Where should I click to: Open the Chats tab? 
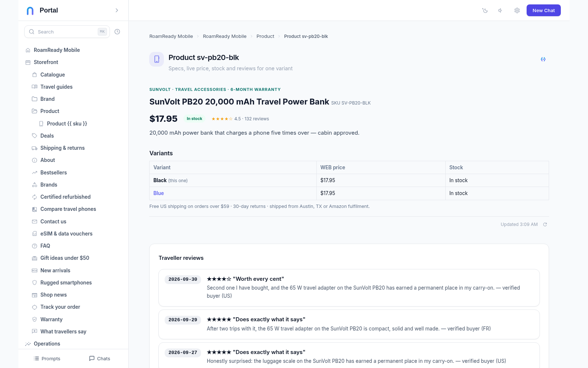(x=100, y=358)
